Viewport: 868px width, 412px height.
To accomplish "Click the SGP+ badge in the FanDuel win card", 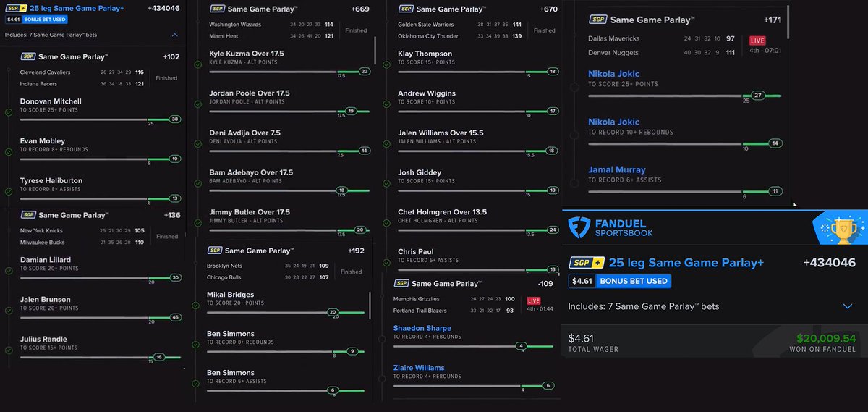I will pos(586,263).
